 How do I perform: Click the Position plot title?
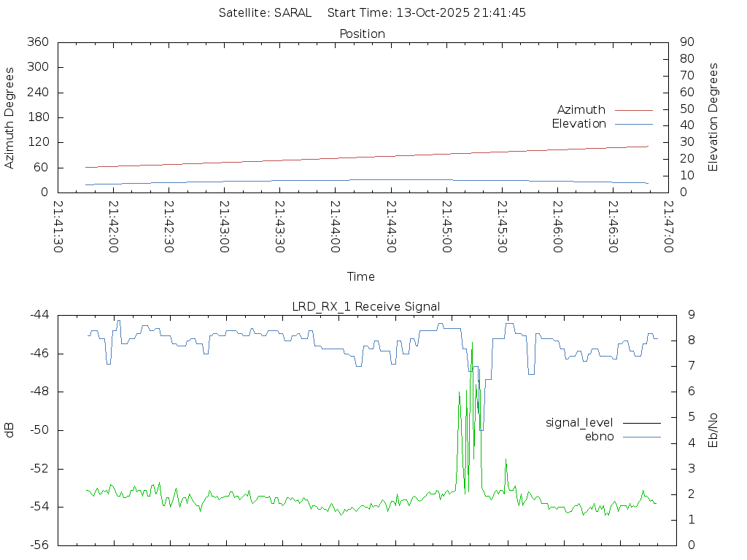click(362, 34)
